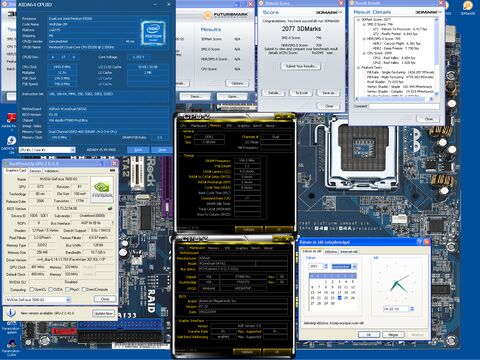Collapse the Feature Tests tree node
The width and height of the screenshot is (480, 360).
[x=359, y=67]
